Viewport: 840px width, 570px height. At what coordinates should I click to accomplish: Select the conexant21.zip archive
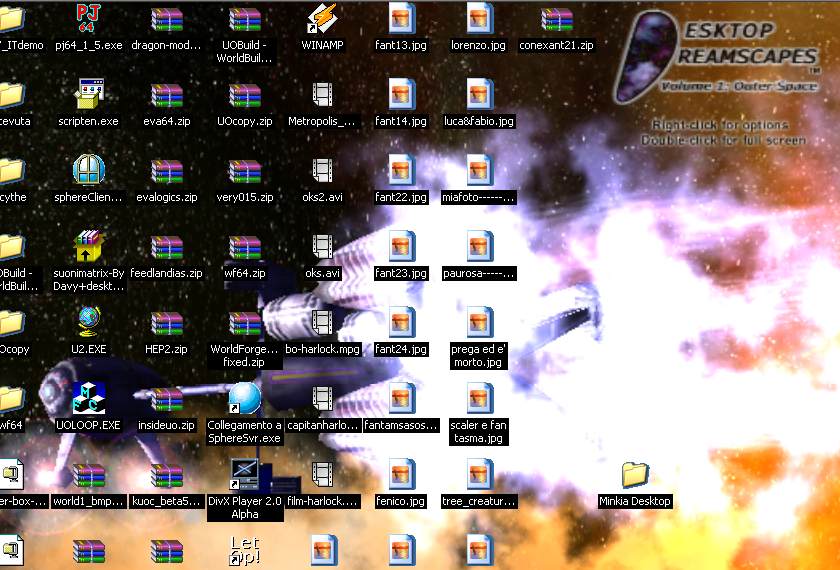pyautogui.click(x=556, y=19)
